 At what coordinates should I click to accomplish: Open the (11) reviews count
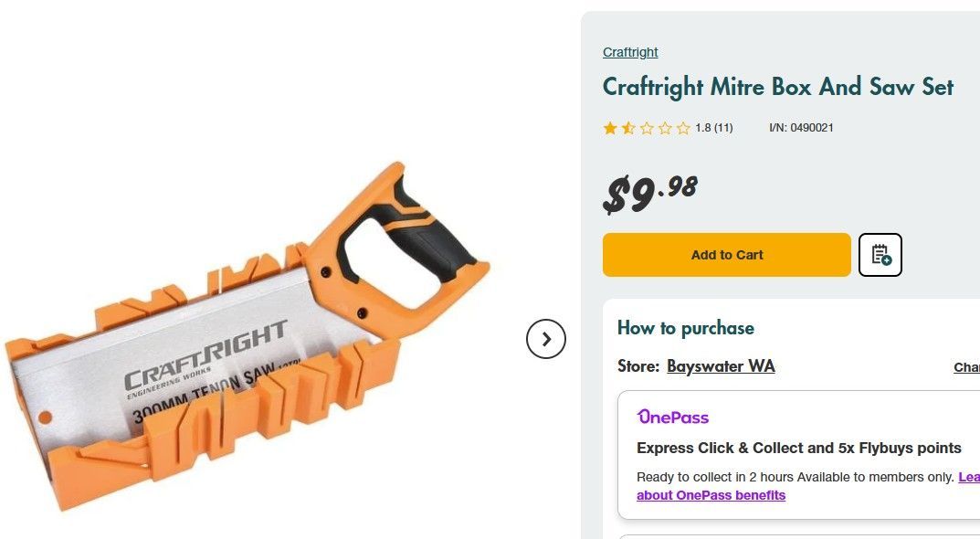(723, 128)
